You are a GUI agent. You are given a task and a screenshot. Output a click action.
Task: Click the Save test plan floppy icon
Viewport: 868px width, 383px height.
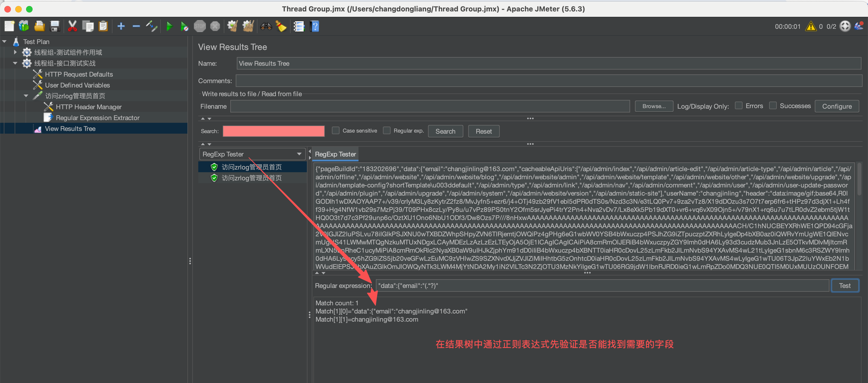55,26
